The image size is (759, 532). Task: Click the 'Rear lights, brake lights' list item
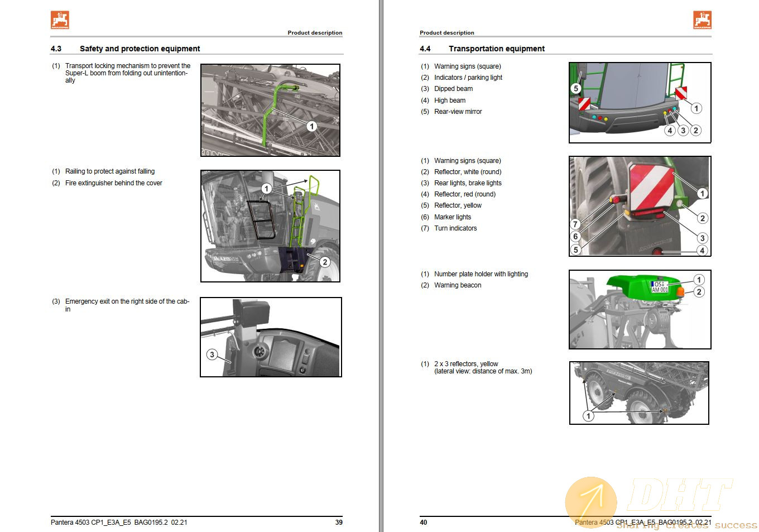click(468, 183)
